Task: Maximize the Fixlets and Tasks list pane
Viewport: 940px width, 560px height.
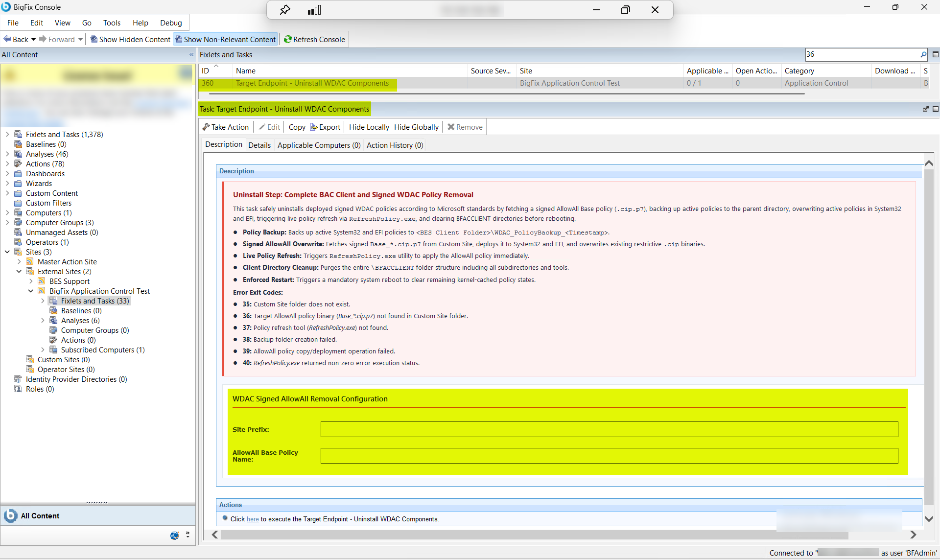Action: pyautogui.click(x=936, y=54)
